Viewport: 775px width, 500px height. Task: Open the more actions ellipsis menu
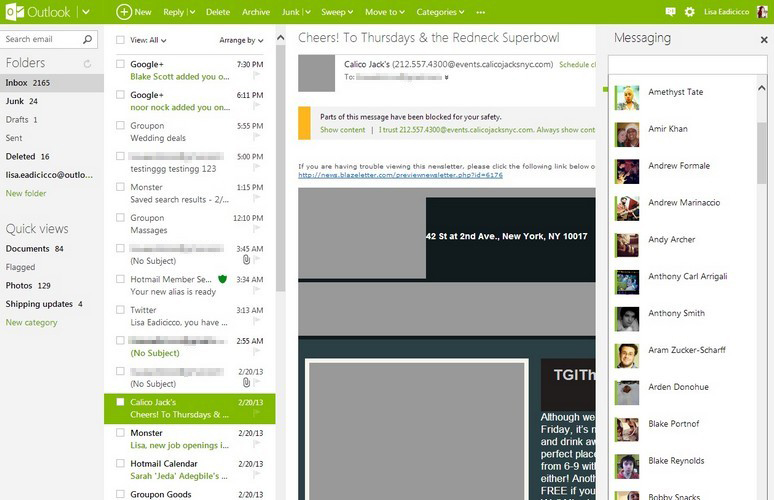[x=480, y=12]
